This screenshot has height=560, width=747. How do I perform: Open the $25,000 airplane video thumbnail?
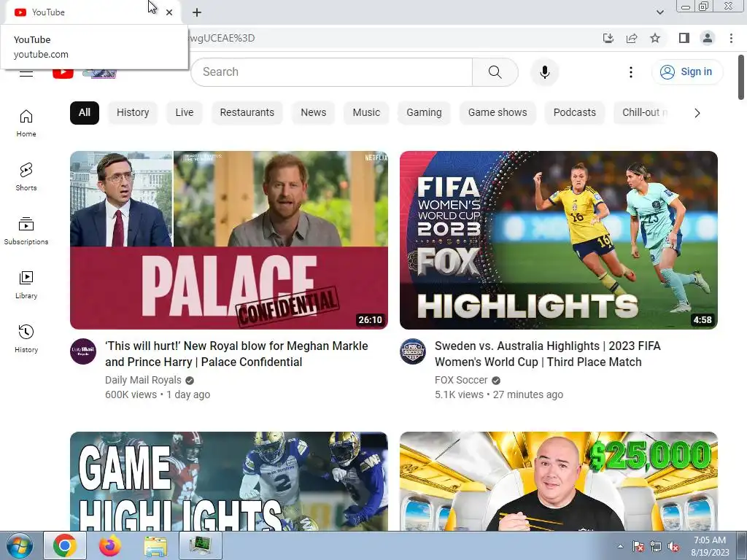click(x=558, y=481)
